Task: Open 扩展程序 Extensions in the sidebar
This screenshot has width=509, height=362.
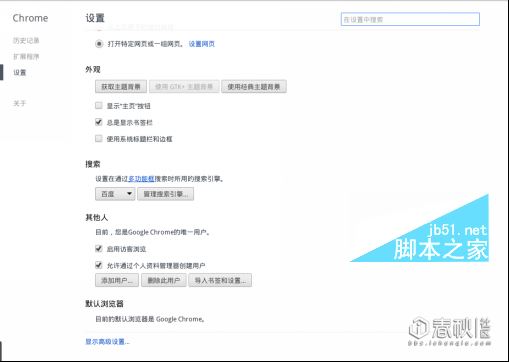Action: coord(26,57)
